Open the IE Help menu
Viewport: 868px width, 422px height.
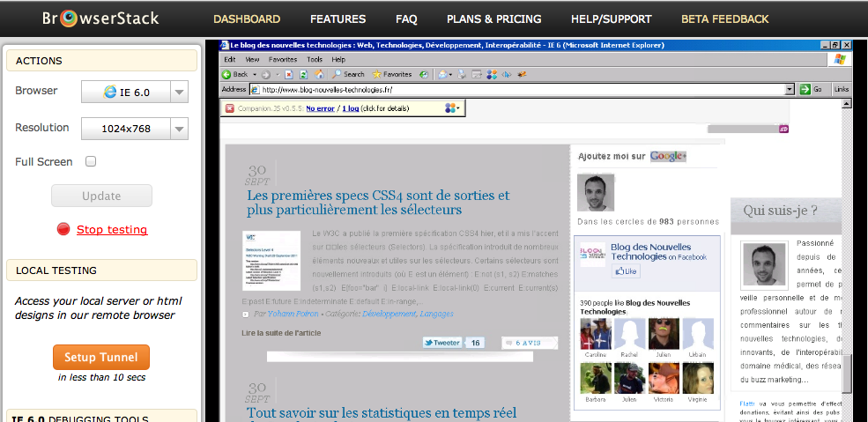click(338, 59)
